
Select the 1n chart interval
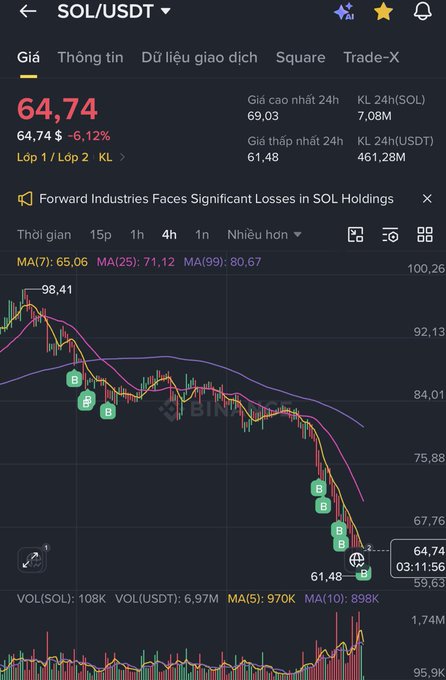[202, 235]
